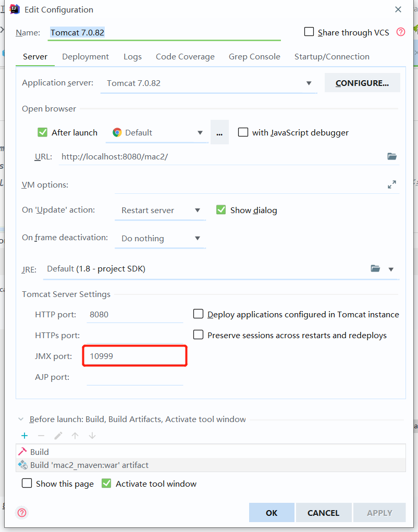Click the CONFIGURE... button
The image size is (418, 532).
pos(362,83)
